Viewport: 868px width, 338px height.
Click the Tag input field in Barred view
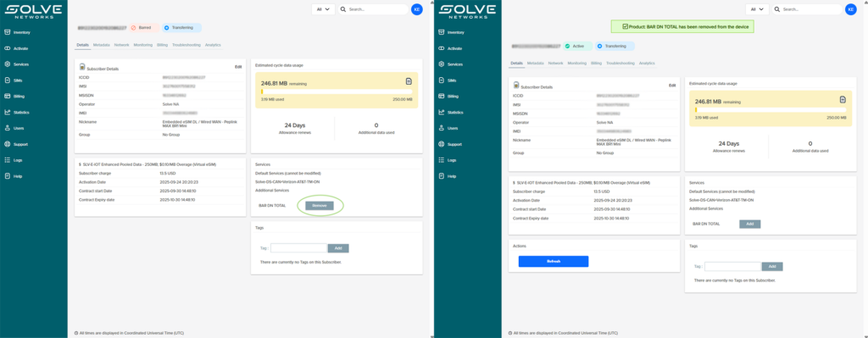[299, 248]
